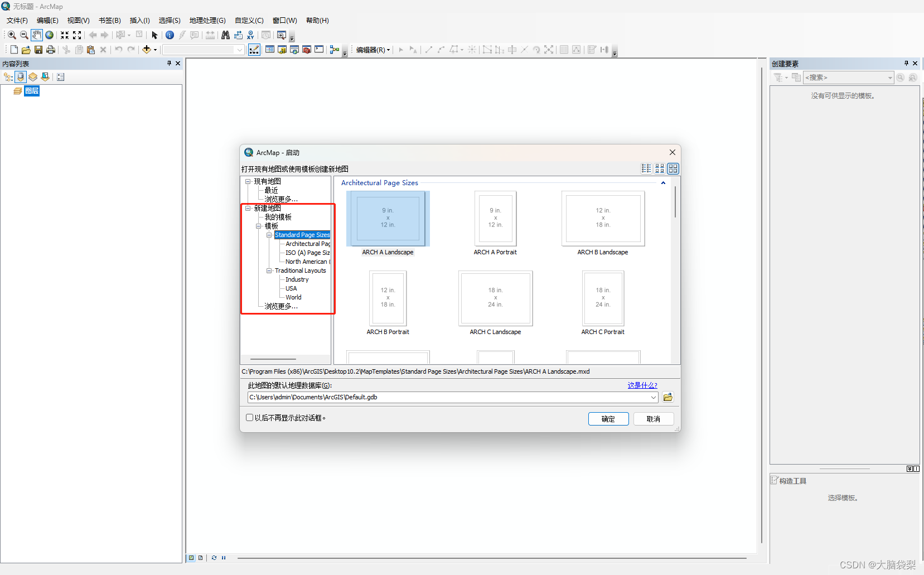Viewport: 924px width, 575px height.
Task: Collapse the 新建地图 tree node
Action: (248, 208)
